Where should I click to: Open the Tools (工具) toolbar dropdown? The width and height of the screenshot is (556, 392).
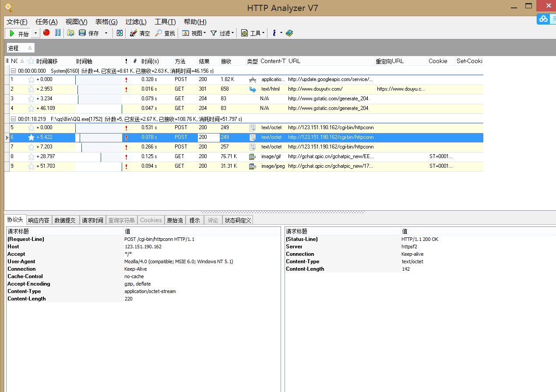click(x=253, y=33)
